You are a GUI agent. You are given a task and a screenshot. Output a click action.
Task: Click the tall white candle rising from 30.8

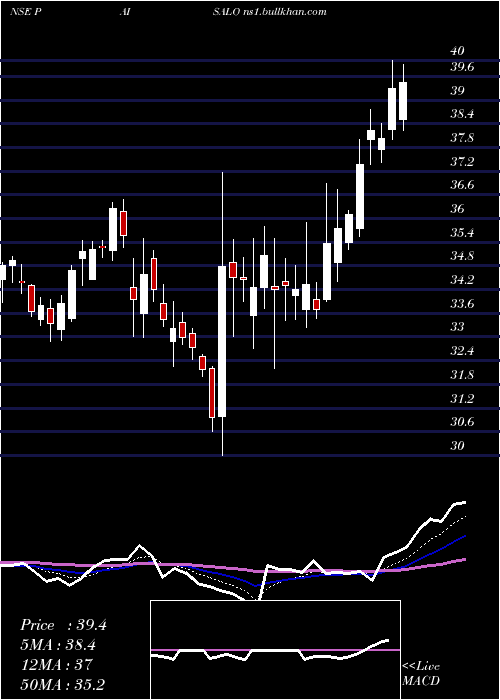click(222, 342)
